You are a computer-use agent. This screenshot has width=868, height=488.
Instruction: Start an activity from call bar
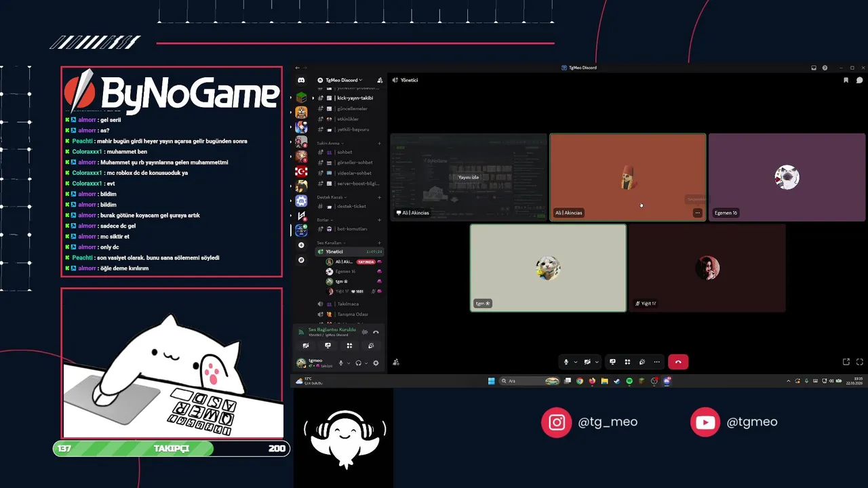627,362
